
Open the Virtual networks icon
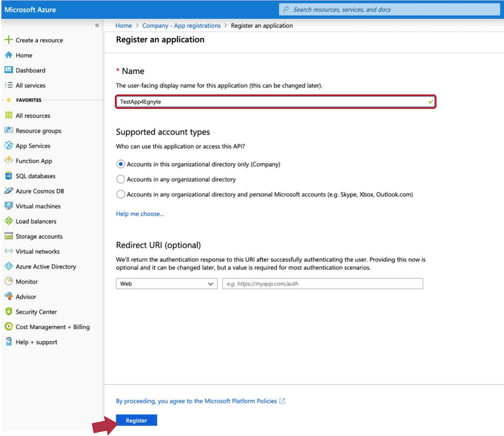pyautogui.click(x=9, y=251)
